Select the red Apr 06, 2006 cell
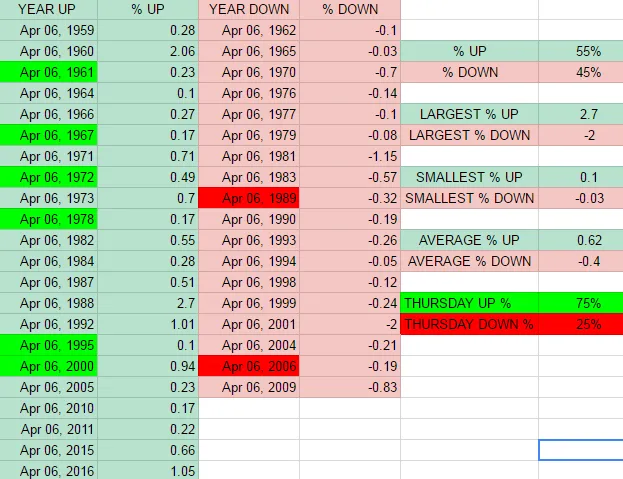This screenshot has height=479, width=623. (x=249, y=366)
